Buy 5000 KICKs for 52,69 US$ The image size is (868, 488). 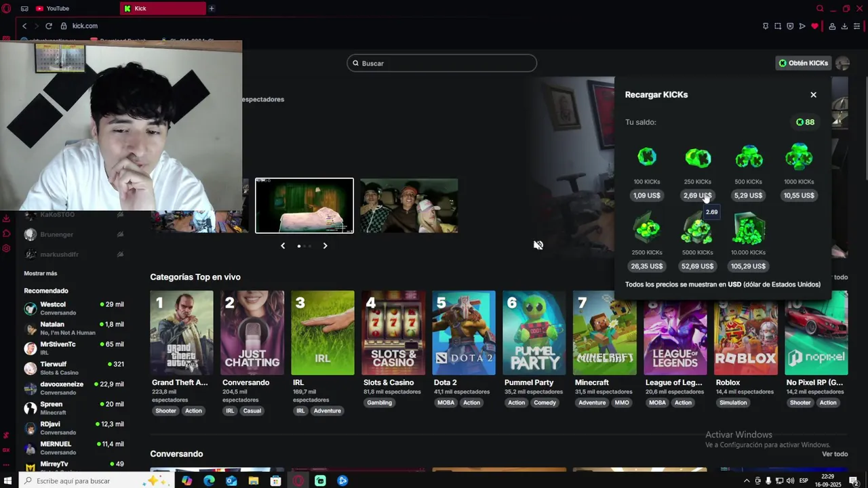(698, 266)
